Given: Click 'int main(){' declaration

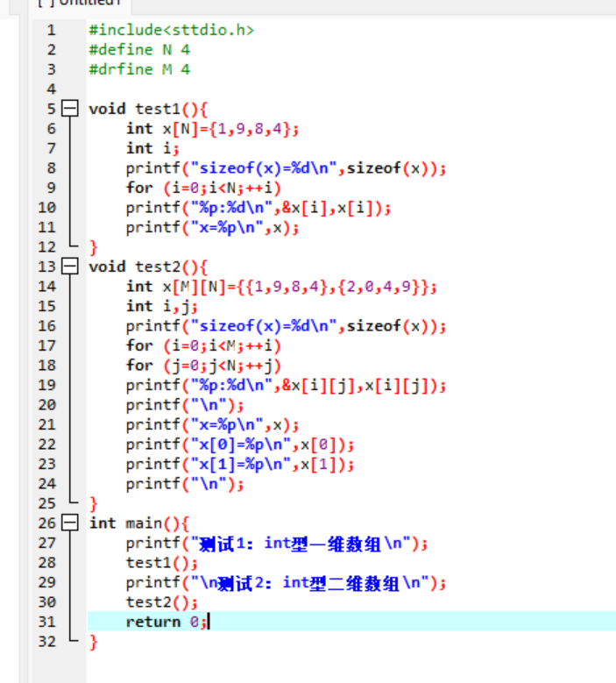Looking at the screenshot, I should point(138,523).
